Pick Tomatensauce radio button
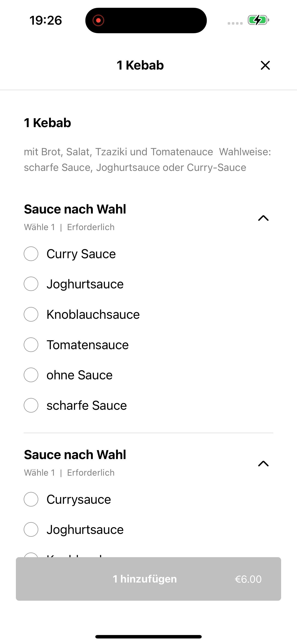Screen dimensions: 297x644 click(31, 345)
